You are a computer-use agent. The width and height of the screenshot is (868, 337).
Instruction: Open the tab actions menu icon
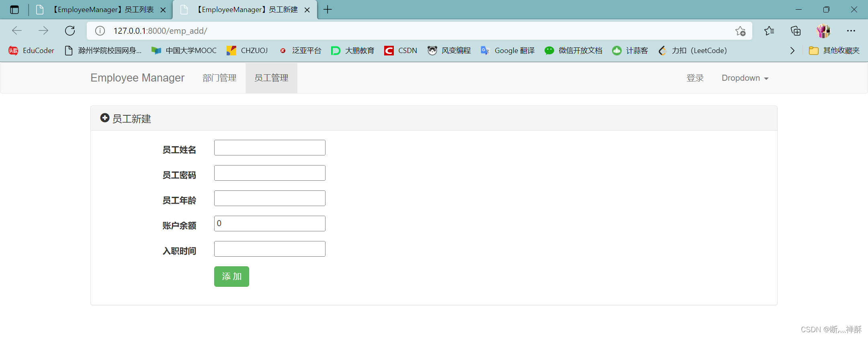14,10
